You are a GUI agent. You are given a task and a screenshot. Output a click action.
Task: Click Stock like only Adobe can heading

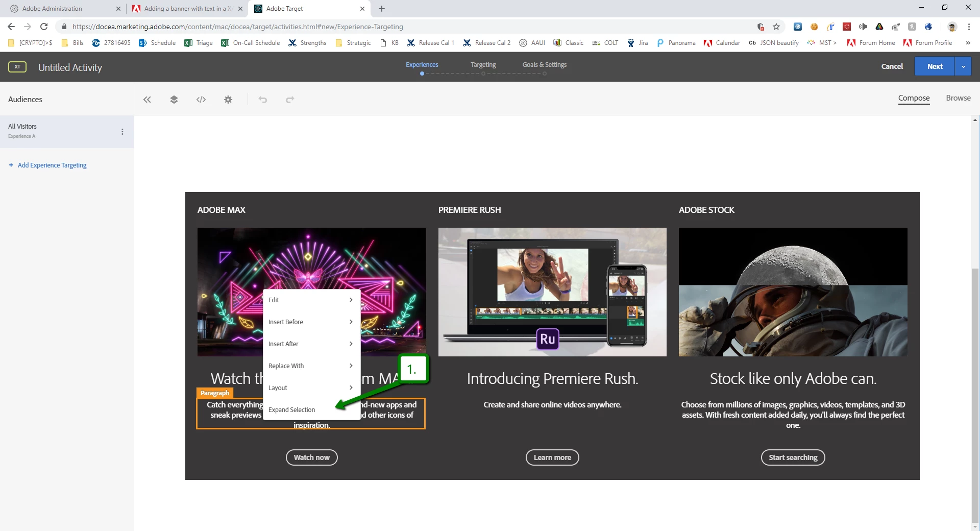(x=793, y=379)
